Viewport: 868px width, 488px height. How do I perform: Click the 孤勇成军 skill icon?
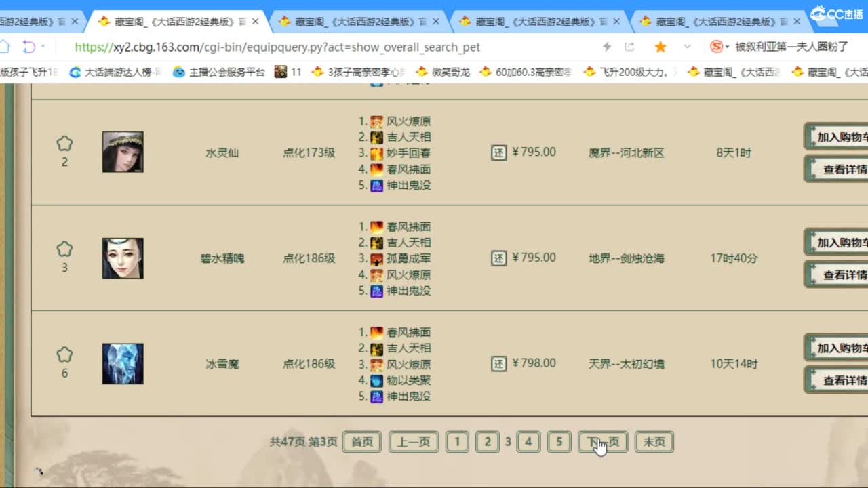click(x=376, y=259)
